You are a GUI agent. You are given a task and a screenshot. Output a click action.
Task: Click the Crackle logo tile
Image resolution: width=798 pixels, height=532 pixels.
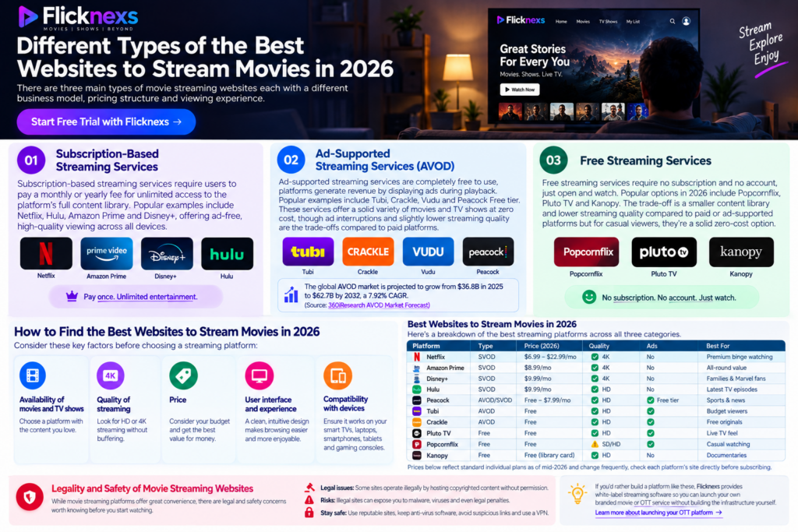368,252
